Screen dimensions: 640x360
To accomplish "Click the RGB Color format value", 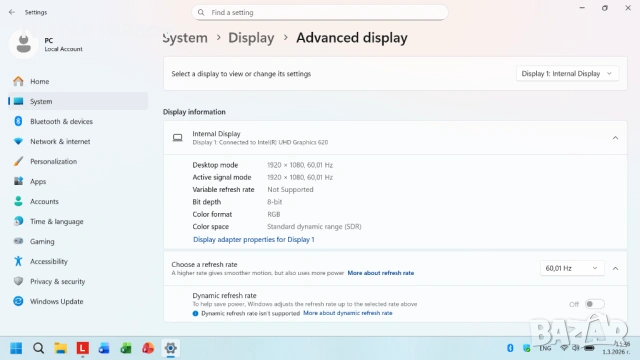I will [x=273, y=214].
